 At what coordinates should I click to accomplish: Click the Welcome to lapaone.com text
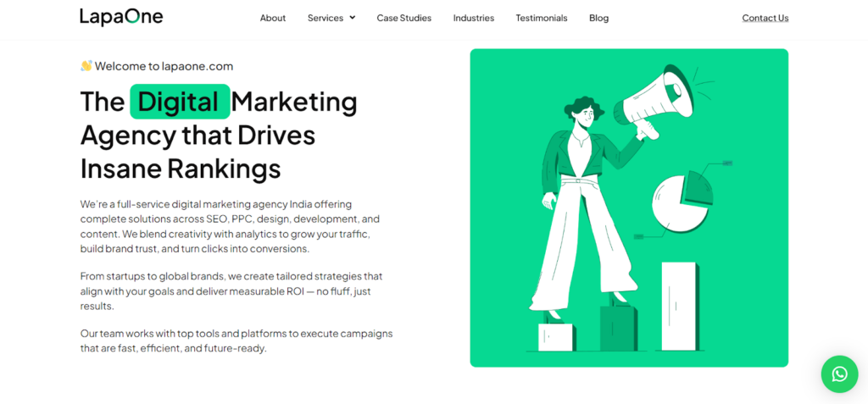coord(164,66)
